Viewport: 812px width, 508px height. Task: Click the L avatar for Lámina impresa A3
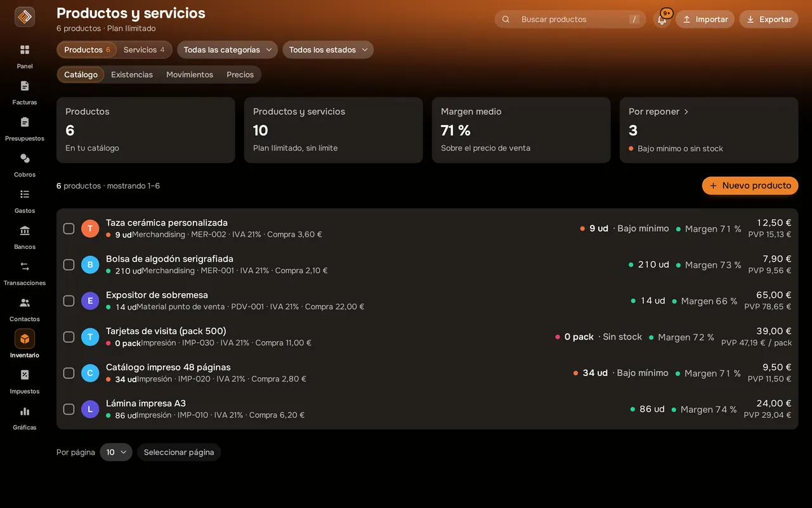90,410
